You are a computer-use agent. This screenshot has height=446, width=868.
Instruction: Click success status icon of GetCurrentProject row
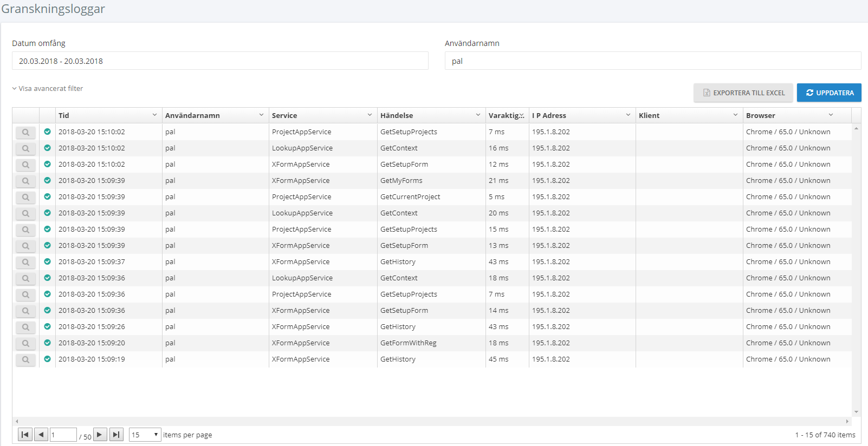click(47, 196)
